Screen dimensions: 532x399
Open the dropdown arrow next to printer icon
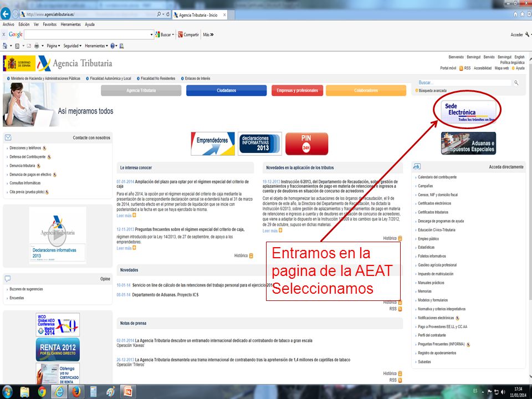pyautogui.click(x=43, y=46)
